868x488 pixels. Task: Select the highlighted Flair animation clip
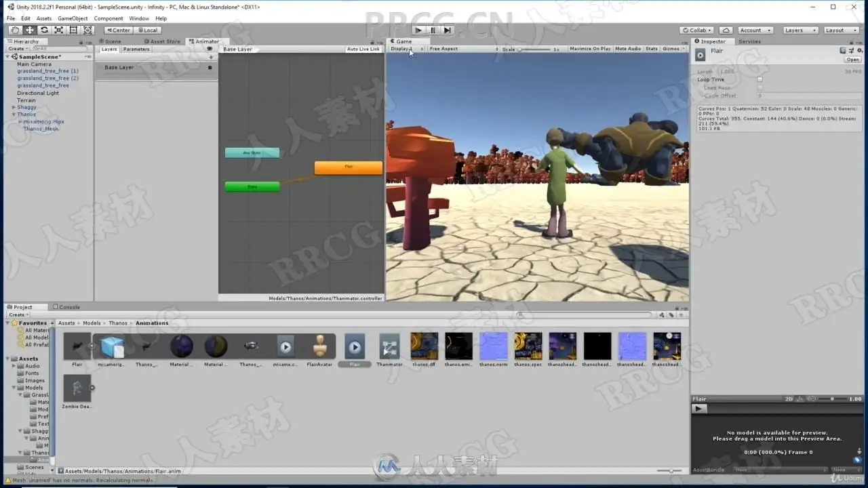(355, 350)
